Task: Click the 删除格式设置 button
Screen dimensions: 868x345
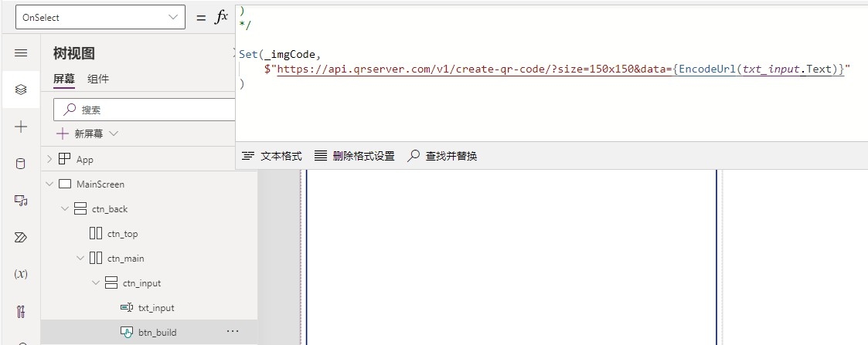Action: [355, 156]
